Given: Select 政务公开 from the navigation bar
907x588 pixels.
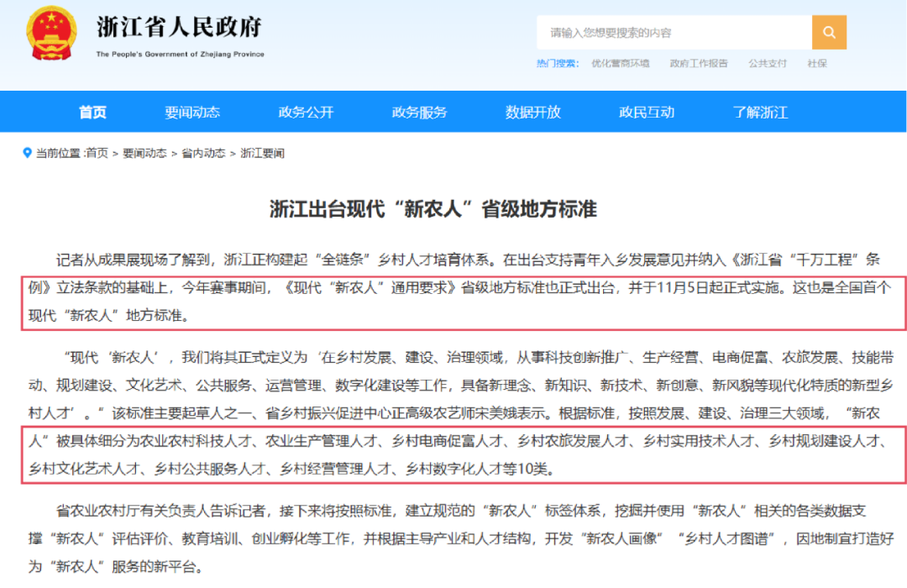Looking at the screenshot, I should [x=306, y=111].
